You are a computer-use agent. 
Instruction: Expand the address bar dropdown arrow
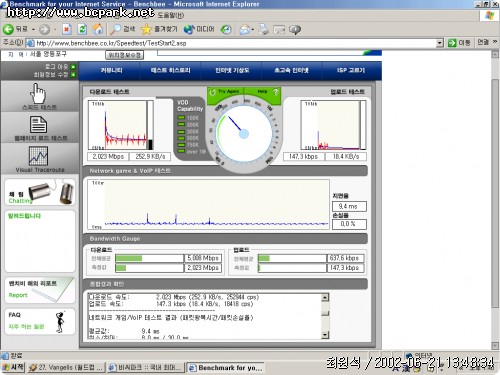pos(440,43)
